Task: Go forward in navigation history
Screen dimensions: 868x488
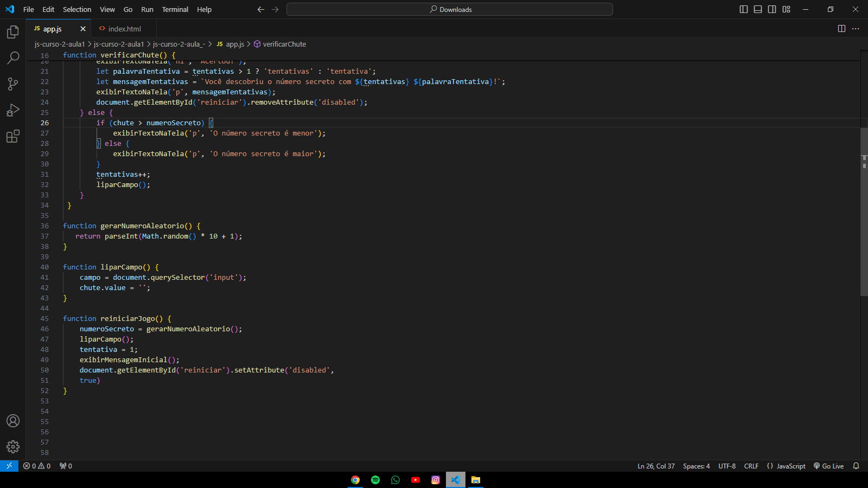Action: coord(275,9)
